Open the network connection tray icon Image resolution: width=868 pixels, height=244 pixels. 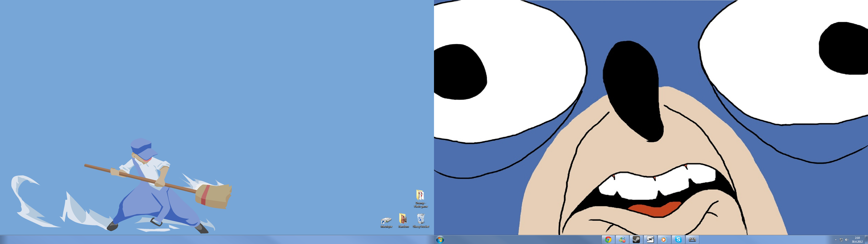841,240
